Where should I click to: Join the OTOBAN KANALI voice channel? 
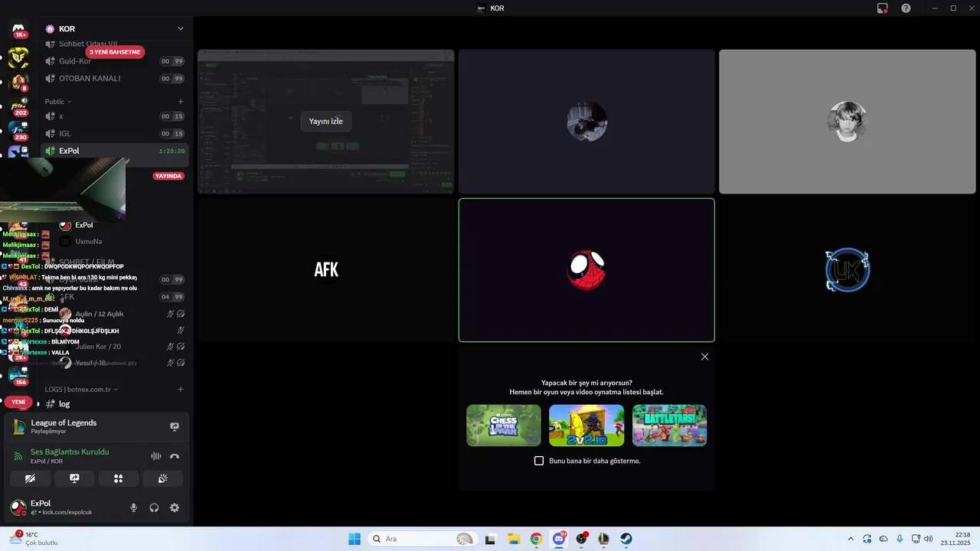point(114,78)
